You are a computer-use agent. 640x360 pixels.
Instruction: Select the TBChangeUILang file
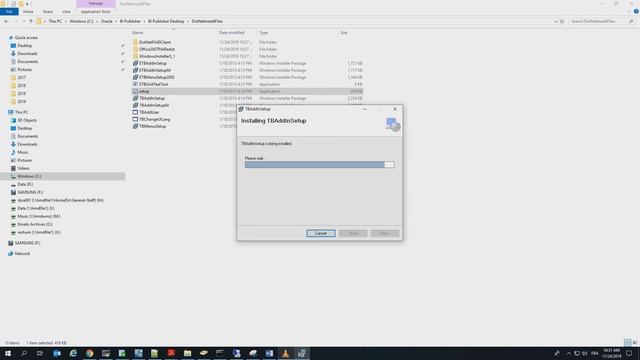tap(154, 119)
